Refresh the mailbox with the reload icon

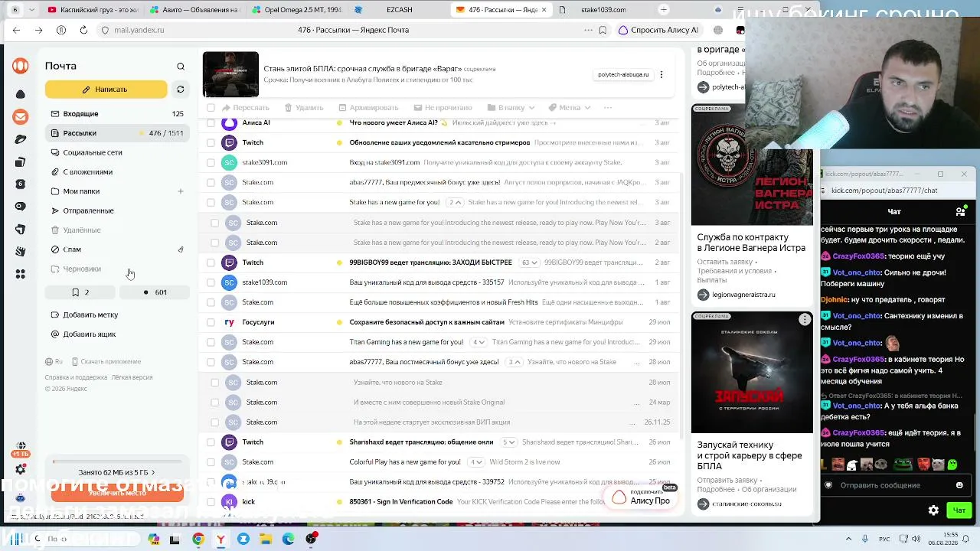181,90
